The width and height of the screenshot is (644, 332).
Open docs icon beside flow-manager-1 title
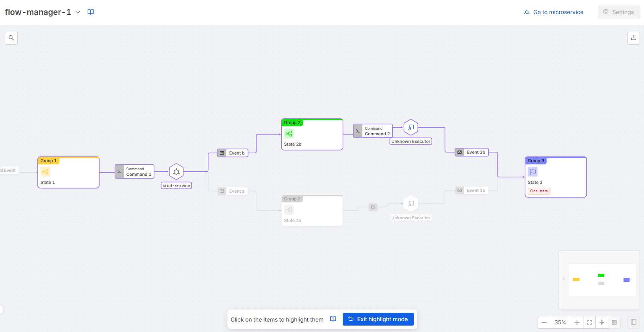pos(91,12)
